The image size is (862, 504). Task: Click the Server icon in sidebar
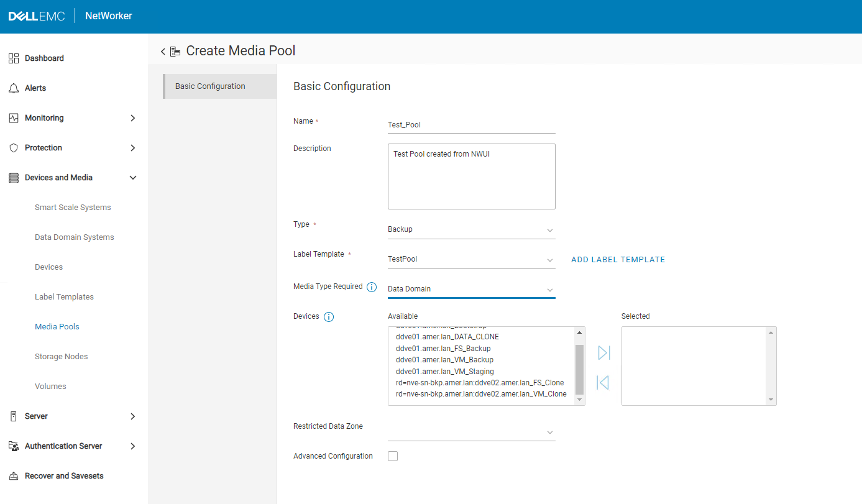click(13, 416)
